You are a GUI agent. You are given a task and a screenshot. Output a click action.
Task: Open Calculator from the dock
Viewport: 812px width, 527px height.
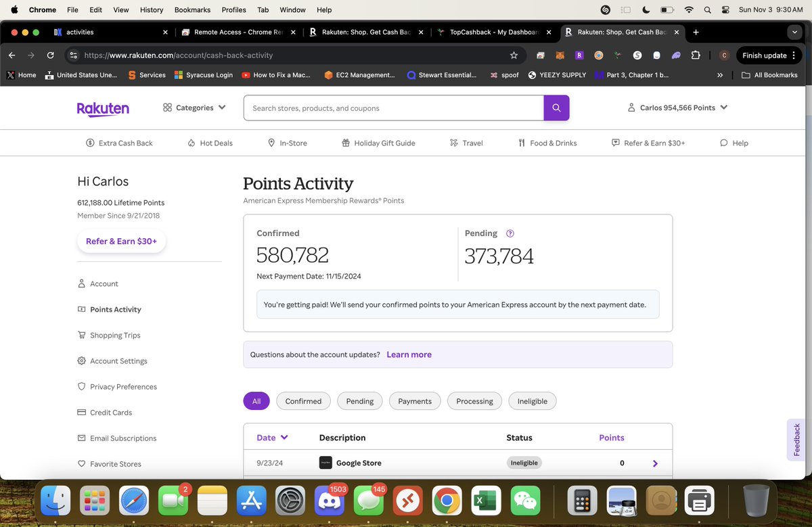click(x=582, y=501)
